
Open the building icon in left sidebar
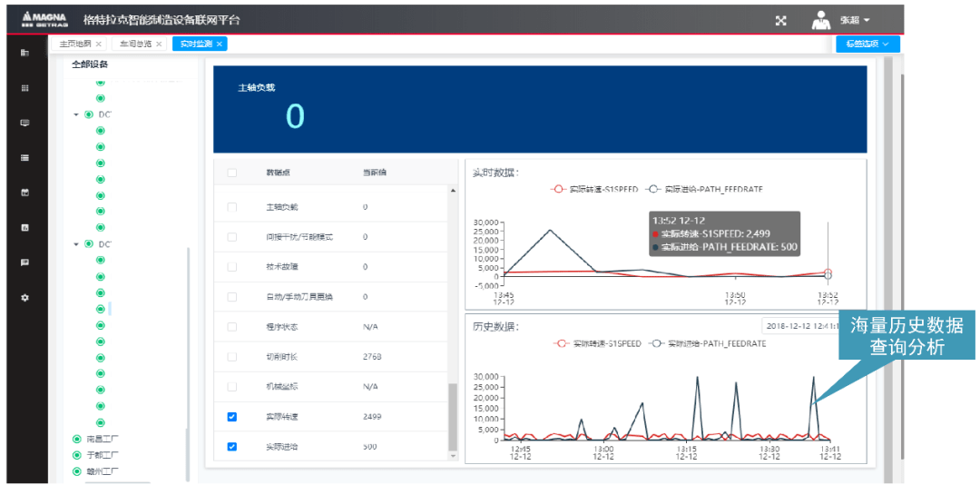point(25,54)
